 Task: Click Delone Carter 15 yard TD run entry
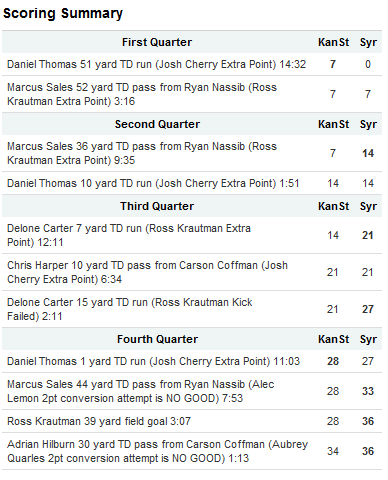192,309
